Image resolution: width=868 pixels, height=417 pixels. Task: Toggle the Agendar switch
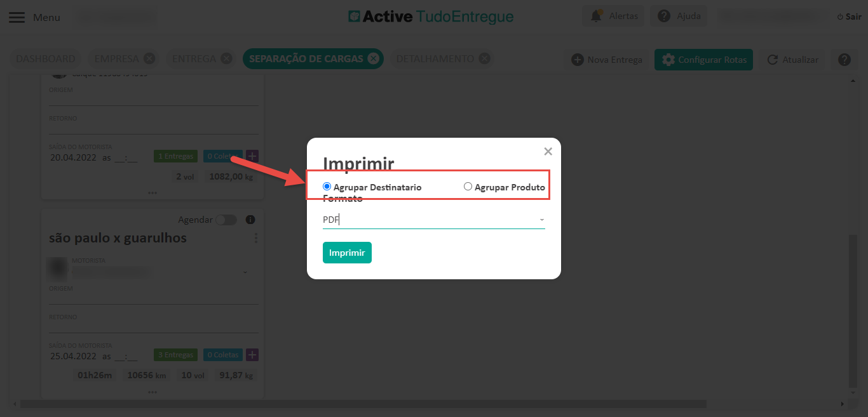pos(226,220)
